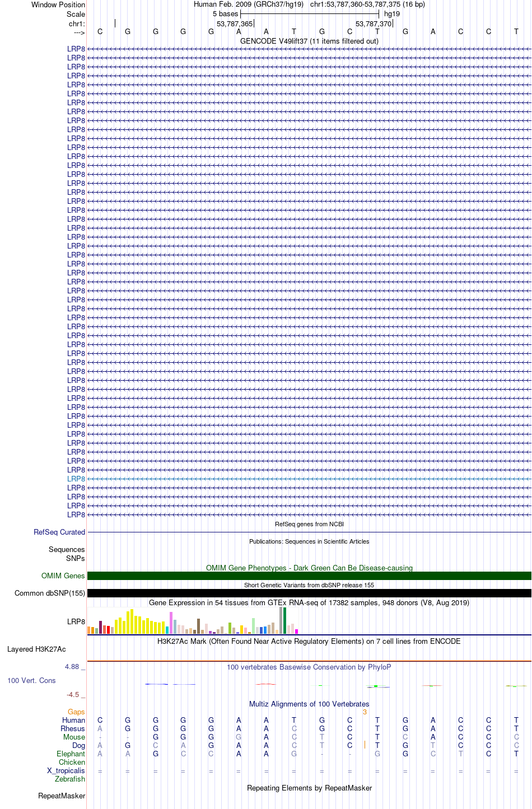This screenshot has width=532, height=809.
Task: Select the Scale track label
Action: click(x=76, y=14)
